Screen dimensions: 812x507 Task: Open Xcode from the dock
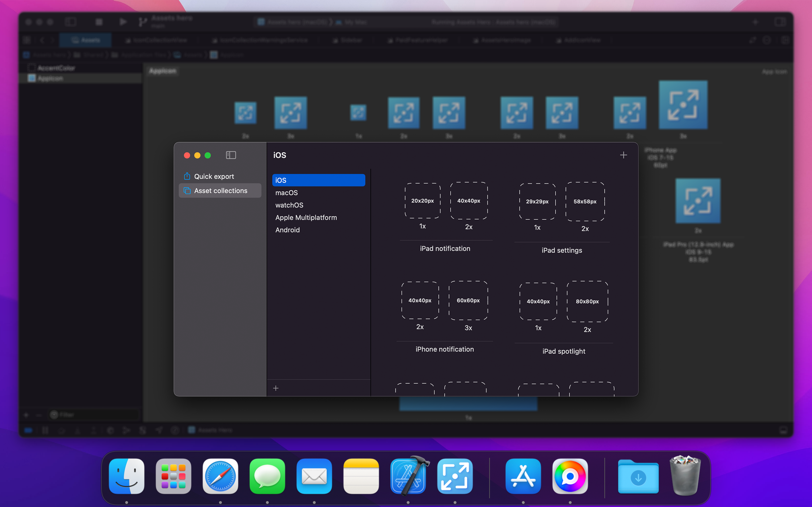pos(408,476)
